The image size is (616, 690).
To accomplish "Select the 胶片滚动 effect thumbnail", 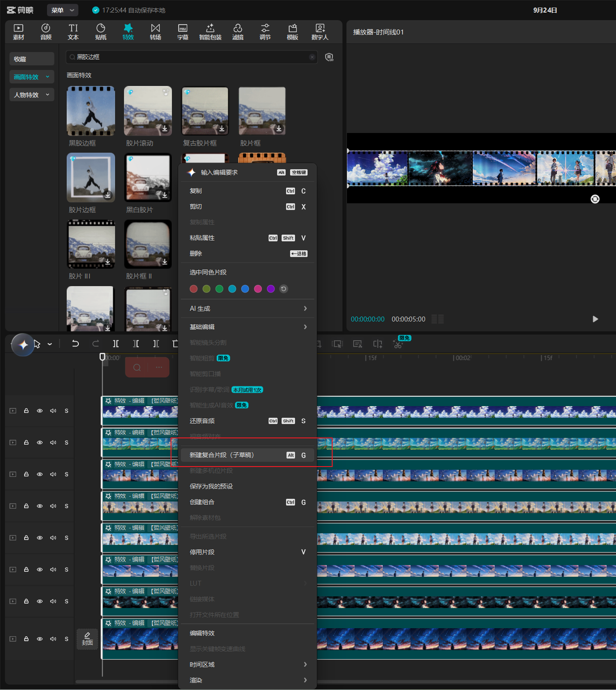I will point(148,111).
